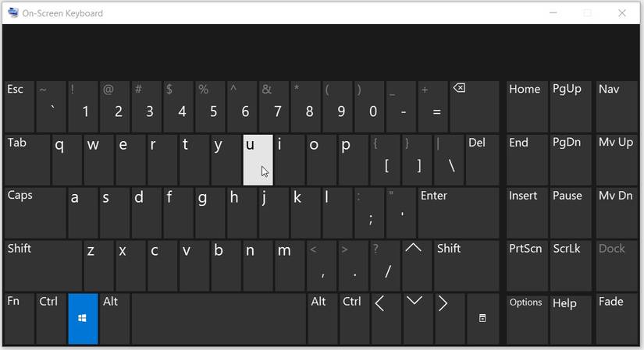Click the Windows logo key
This screenshot has width=644, height=350.
click(83, 318)
